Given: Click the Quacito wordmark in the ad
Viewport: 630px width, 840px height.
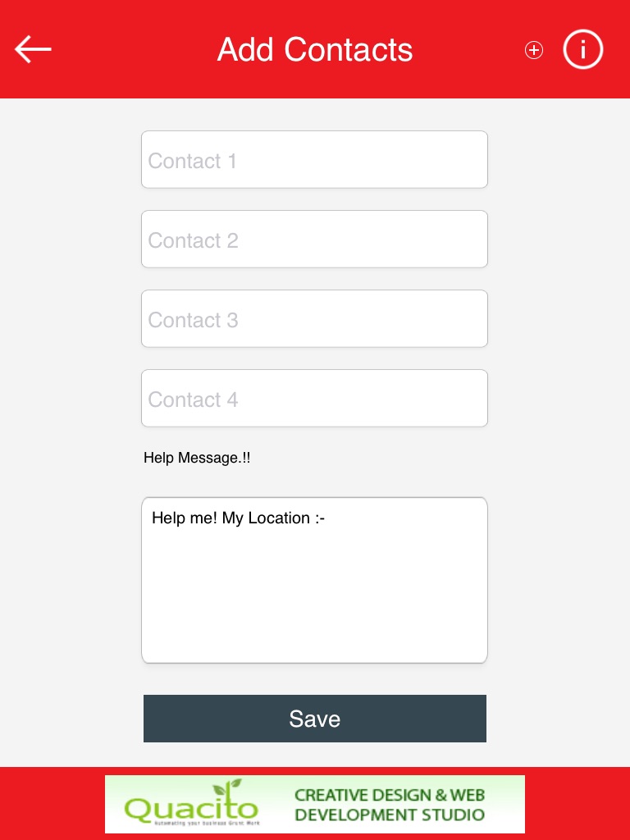Looking at the screenshot, I should (190, 808).
